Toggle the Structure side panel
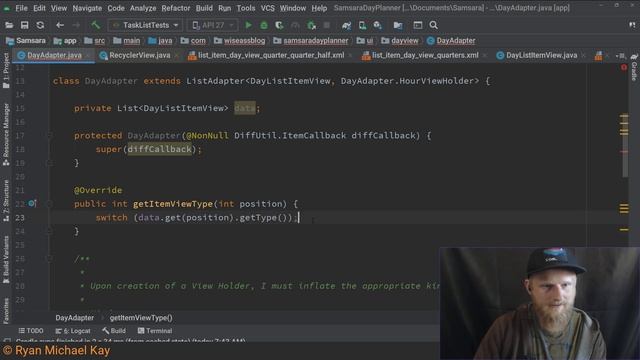640x360 pixels. point(6,200)
